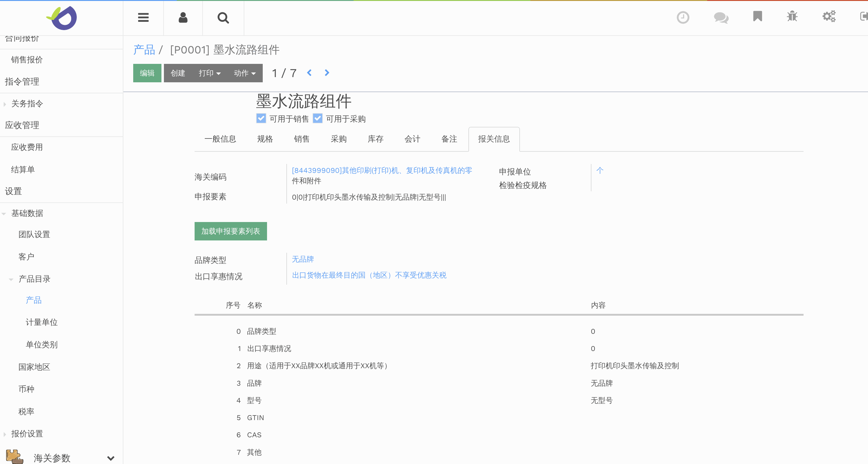Open the 动作 dropdown
The height and width of the screenshot is (464, 868).
coord(245,73)
